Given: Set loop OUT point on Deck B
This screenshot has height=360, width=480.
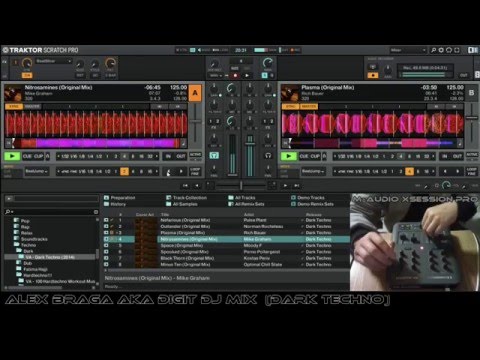Looking at the screenshot, I should (x=457, y=156).
